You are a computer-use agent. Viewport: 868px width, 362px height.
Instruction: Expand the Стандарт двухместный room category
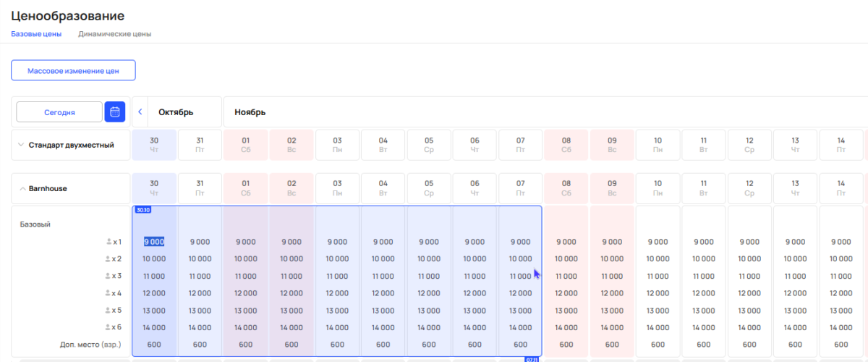pyautogui.click(x=20, y=145)
